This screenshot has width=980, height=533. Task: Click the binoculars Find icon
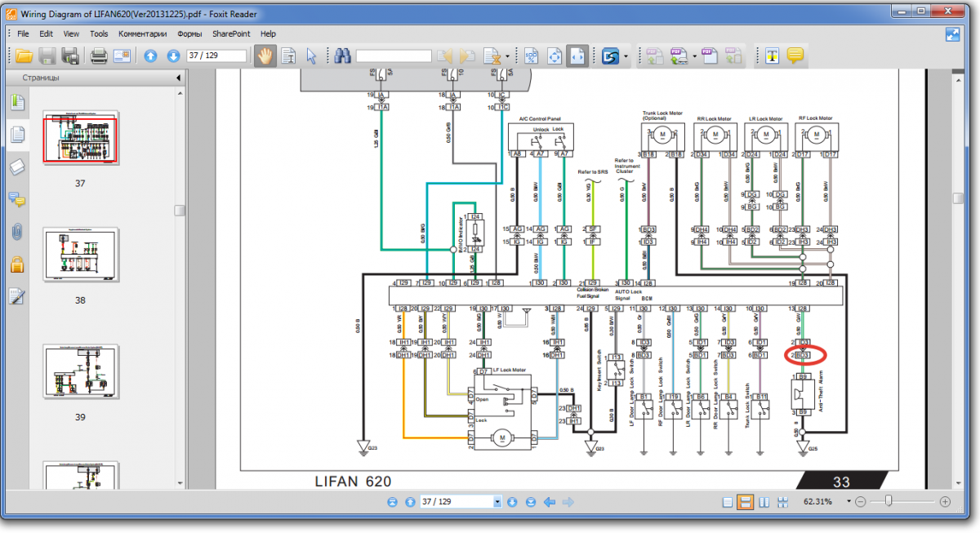point(342,56)
